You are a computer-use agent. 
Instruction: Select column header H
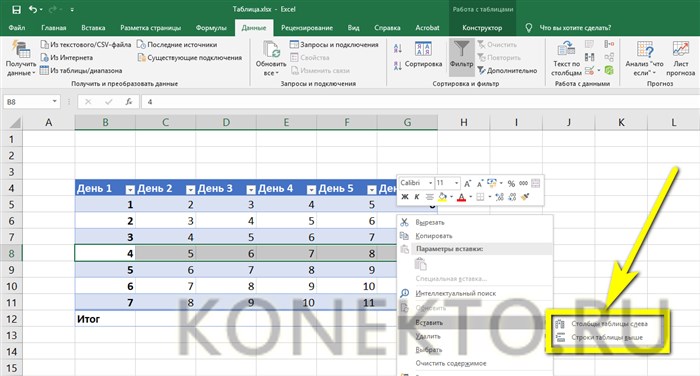[464, 122]
